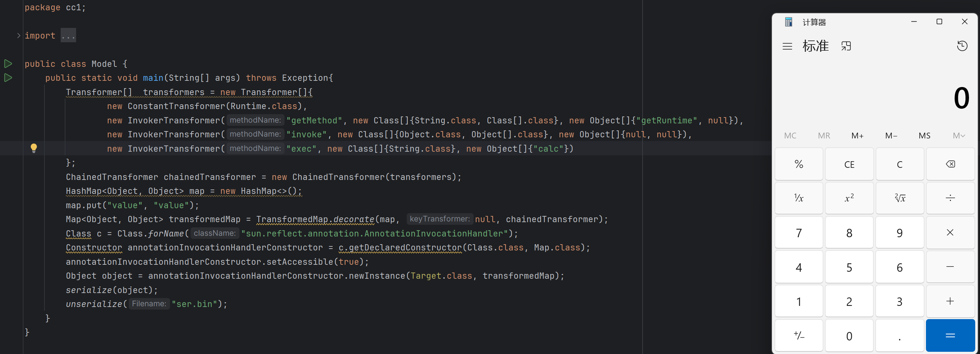980x354 pixels.
Task: Click the "calc" string in exec line
Action: coord(548,149)
